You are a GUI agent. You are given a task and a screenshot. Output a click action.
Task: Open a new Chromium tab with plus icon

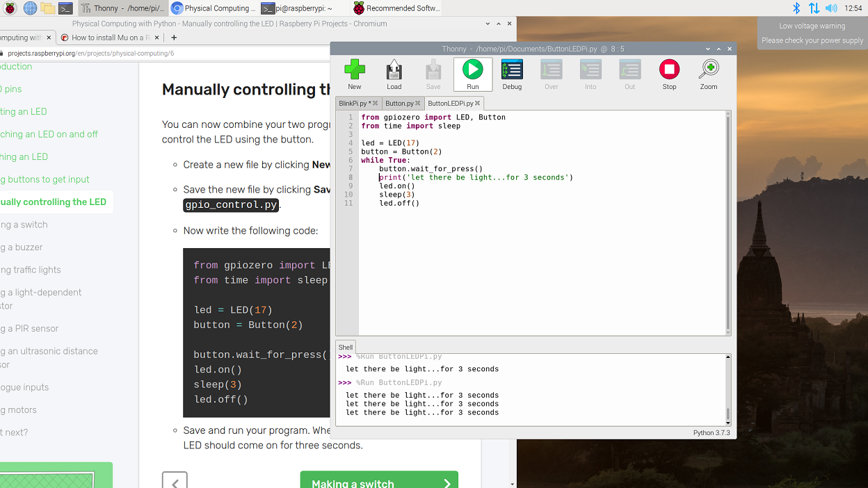pyautogui.click(x=174, y=38)
